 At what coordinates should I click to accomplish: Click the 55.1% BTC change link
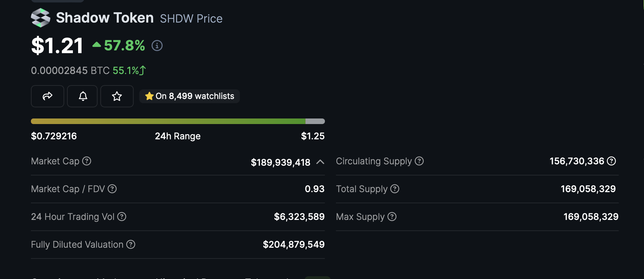tap(126, 71)
